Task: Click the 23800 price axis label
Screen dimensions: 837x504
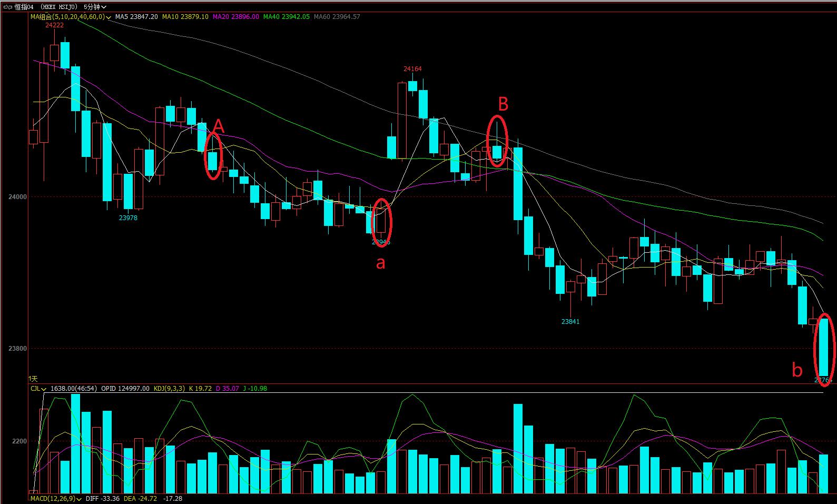Action: click(x=17, y=349)
